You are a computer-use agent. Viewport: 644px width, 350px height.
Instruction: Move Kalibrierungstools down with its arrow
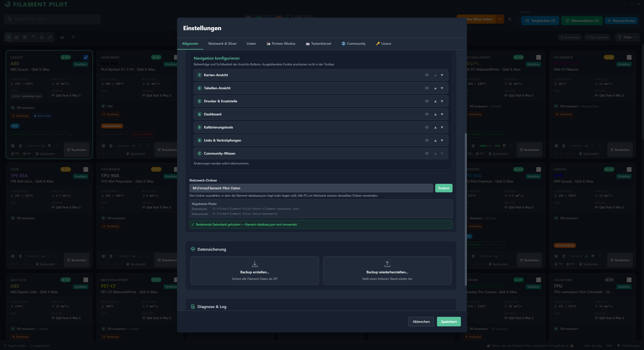coord(442,127)
